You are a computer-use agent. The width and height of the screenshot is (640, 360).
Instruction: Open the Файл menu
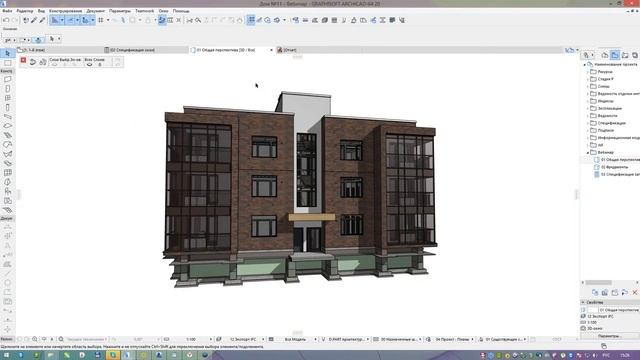point(7,11)
